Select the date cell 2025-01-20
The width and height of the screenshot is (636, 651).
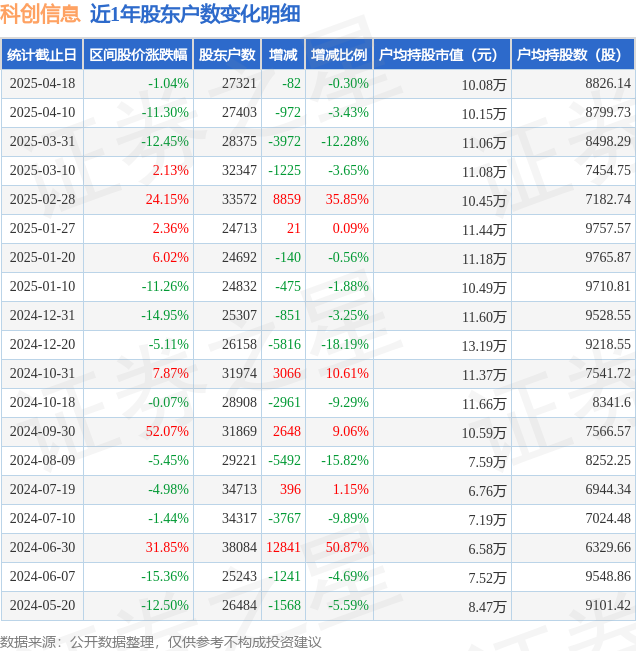point(42,258)
